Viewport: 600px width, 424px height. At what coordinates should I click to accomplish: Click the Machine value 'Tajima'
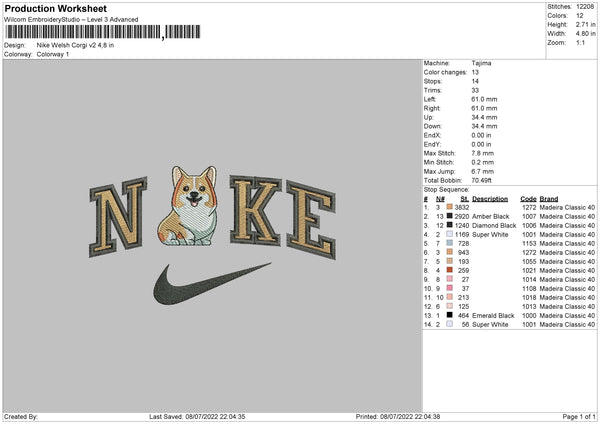tap(481, 63)
